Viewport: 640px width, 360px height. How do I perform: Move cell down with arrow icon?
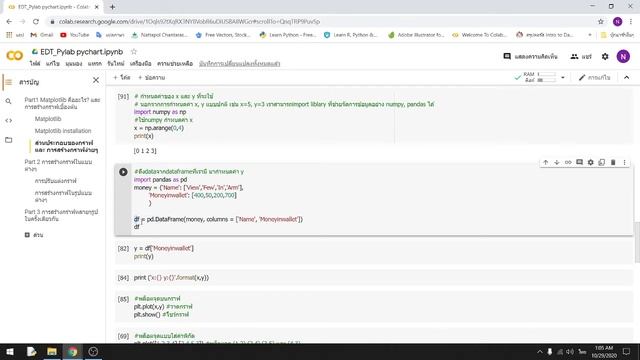tap(557, 162)
